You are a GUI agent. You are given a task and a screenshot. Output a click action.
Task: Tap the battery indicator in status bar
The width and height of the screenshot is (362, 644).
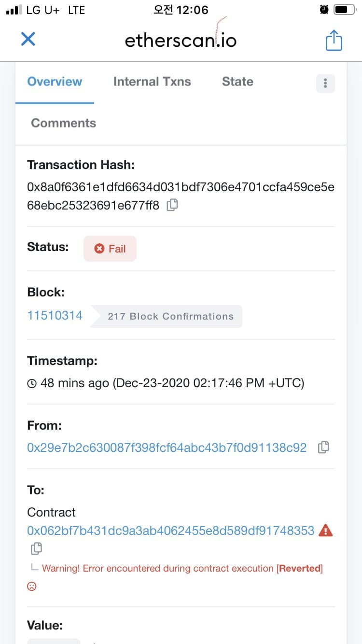click(344, 10)
